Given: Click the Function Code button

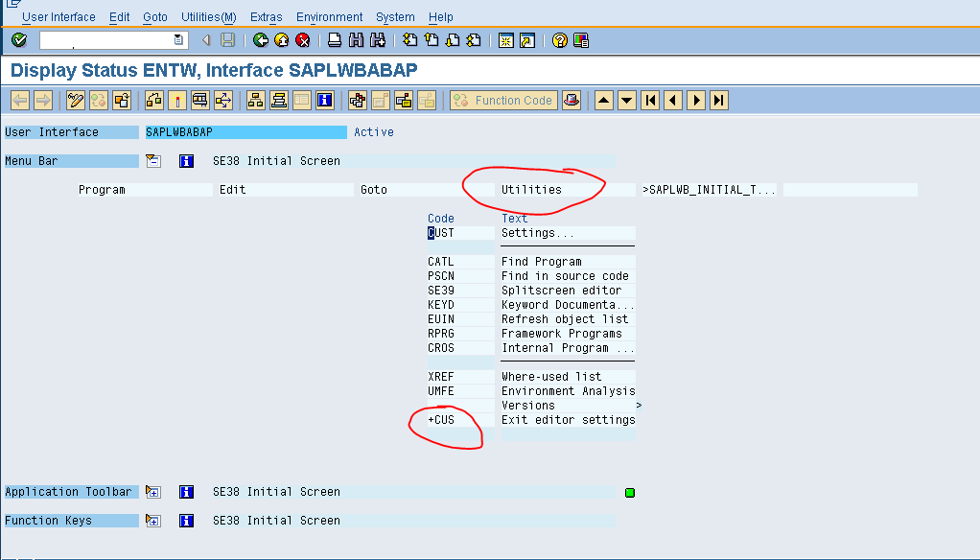Looking at the screenshot, I should click(502, 100).
